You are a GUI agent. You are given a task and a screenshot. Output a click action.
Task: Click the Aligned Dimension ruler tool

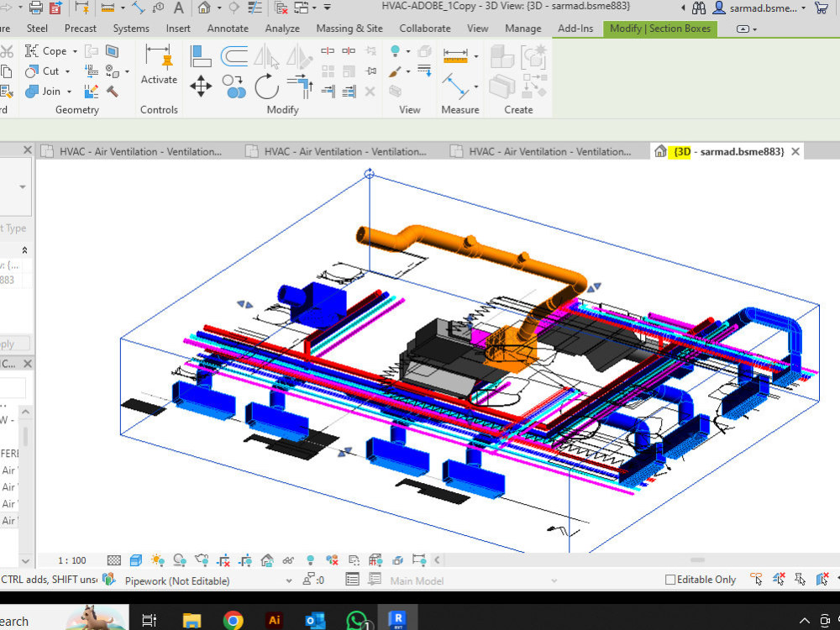(x=455, y=55)
